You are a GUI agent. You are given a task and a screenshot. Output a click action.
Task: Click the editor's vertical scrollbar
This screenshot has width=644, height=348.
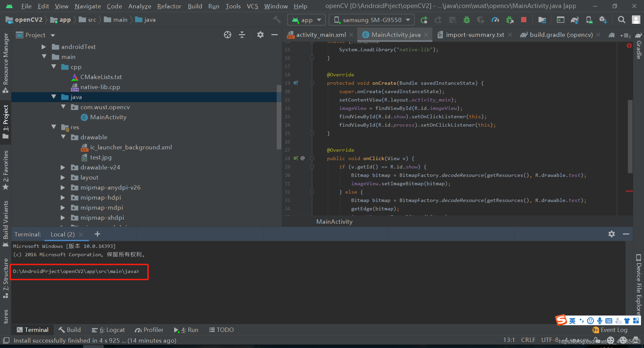click(x=630, y=136)
